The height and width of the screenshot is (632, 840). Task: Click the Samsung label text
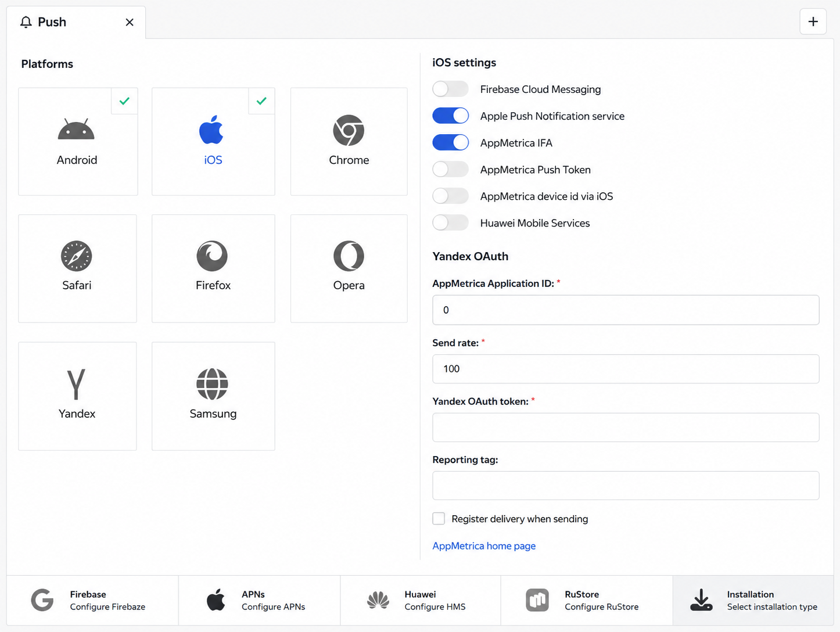pyautogui.click(x=213, y=414)
